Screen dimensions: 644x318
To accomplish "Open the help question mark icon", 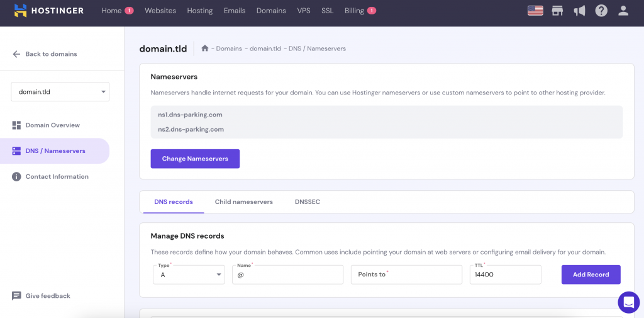I will [601, 11].
